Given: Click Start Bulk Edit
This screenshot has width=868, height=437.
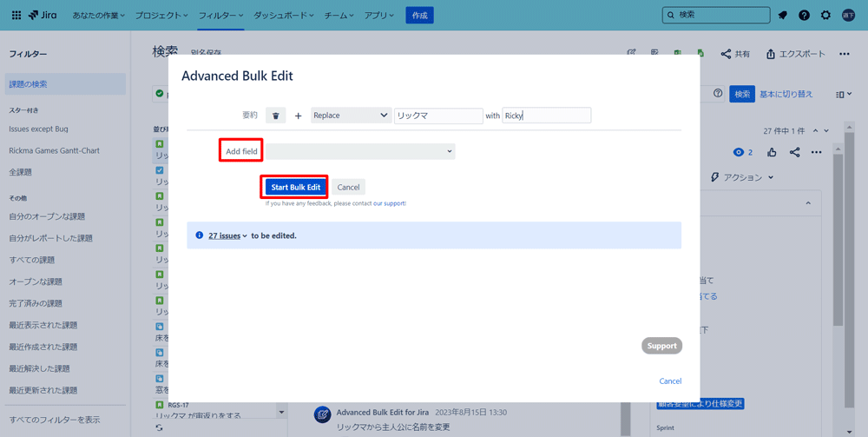Looking at the screenshot, I should click(x=296, y=187).
